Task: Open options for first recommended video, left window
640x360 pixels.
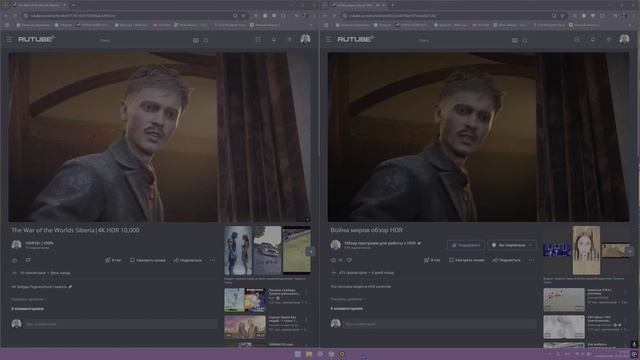Action: coord(307,292)
